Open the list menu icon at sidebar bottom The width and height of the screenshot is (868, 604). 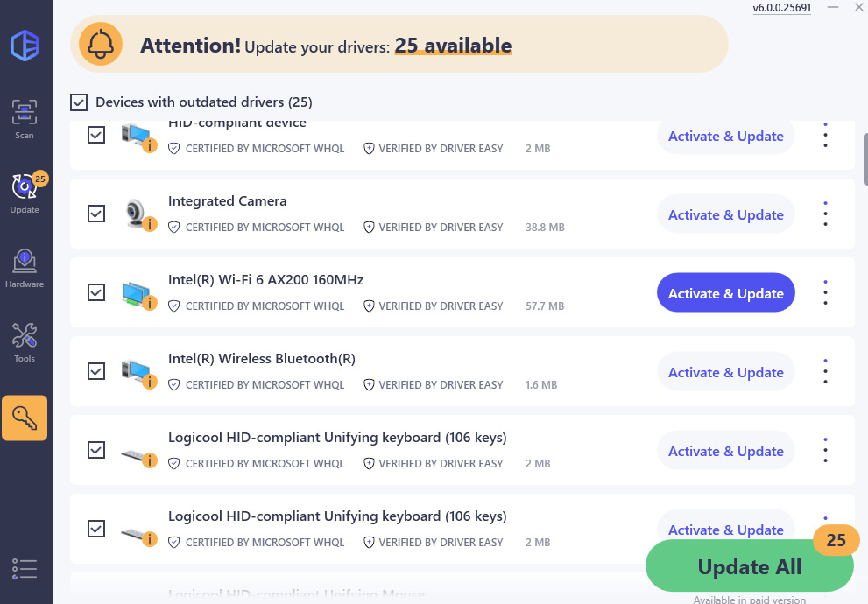point(25,568)
